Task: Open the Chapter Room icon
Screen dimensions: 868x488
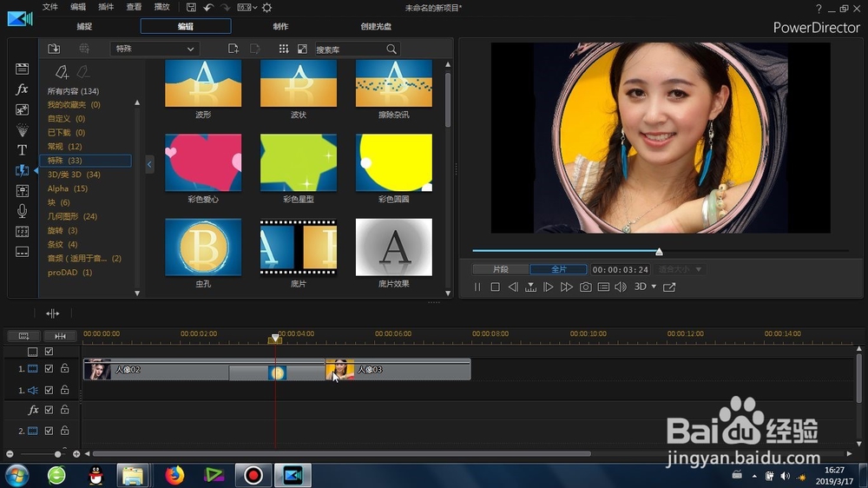Action: 23,232
